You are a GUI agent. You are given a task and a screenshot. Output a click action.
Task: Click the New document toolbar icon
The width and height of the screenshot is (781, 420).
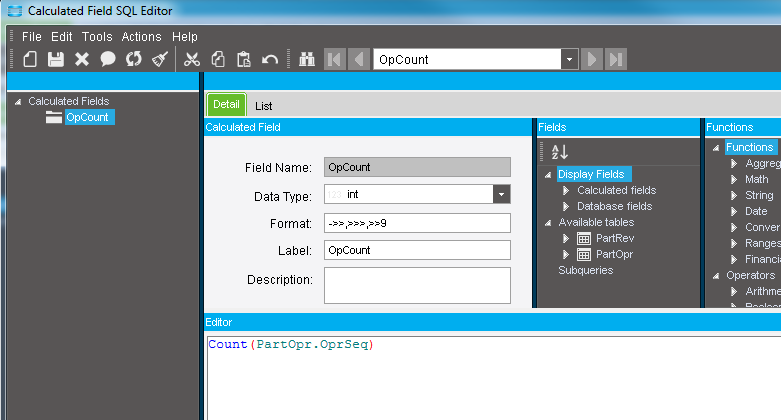(x=30, y=59)
